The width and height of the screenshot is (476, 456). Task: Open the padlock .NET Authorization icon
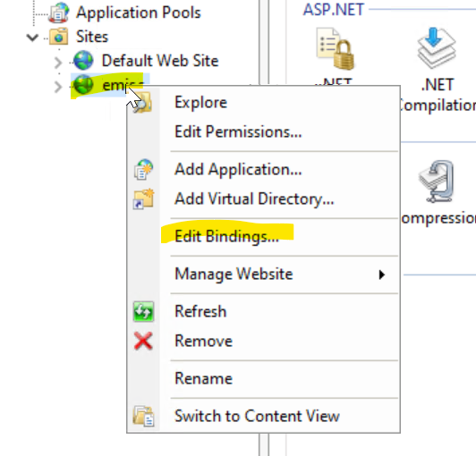(335, 48)
